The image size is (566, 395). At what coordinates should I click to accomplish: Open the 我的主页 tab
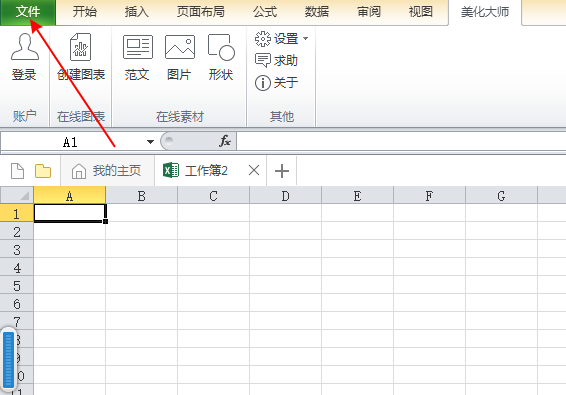click(x=107, y=171)
